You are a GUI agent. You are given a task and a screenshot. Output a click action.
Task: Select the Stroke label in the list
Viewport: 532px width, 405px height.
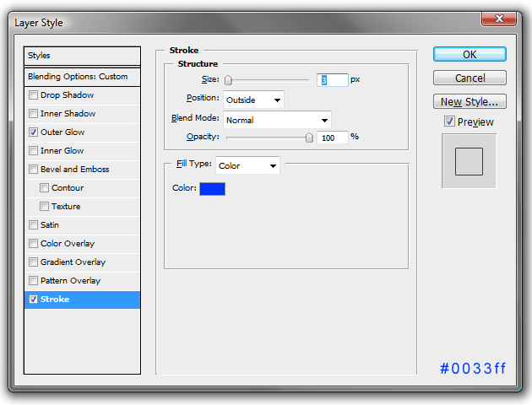[55, 300]
